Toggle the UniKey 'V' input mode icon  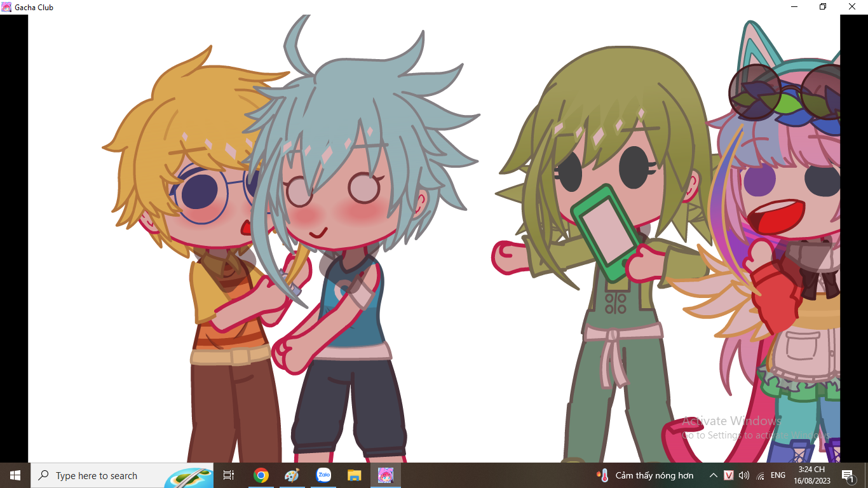tap(729, 475)
